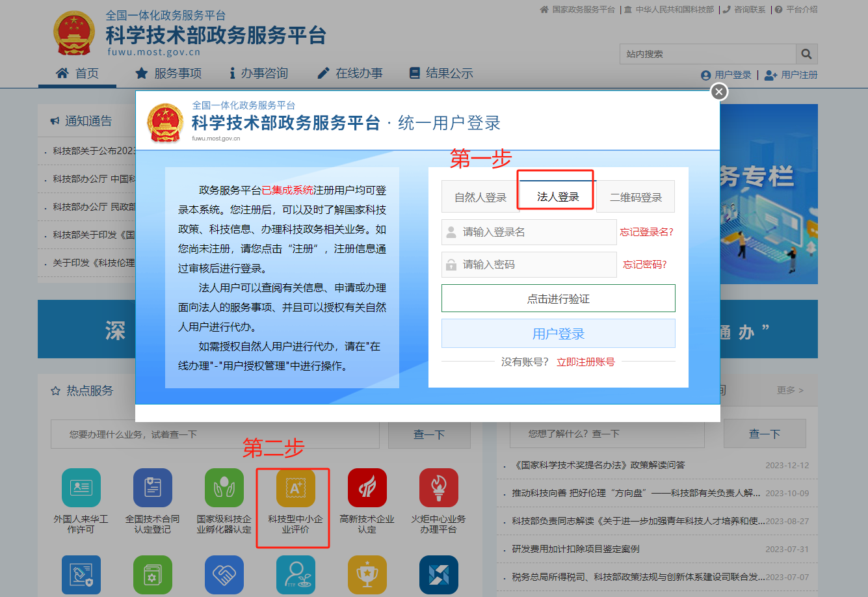The height and width of the screenshot is (597, 868).
Task: Open the 结果公示 navigation item
Action: click(441, 73)
